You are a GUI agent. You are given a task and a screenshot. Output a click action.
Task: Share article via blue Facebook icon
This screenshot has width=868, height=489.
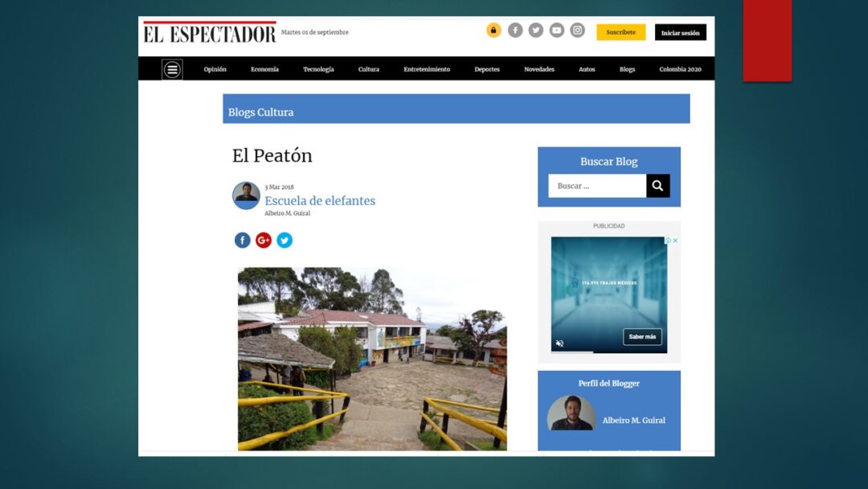(243, 240)
